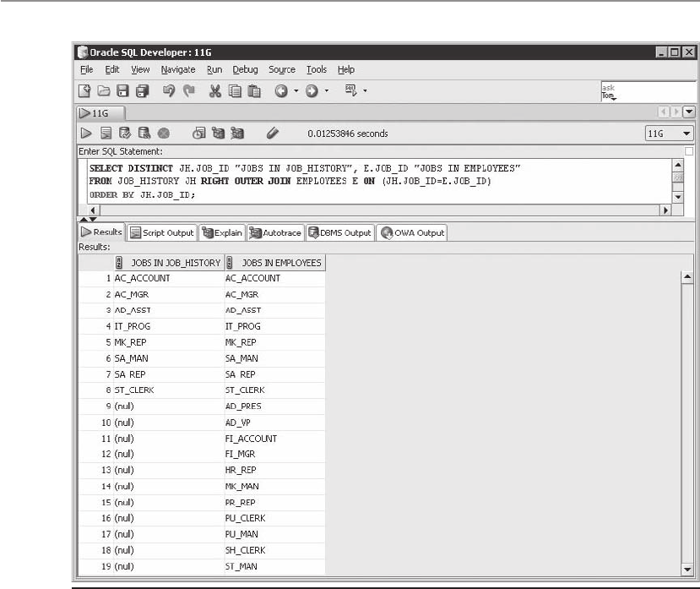Viewport: 700px width, 589px height.
Task: Click the Open folder toolbar icon
Action: (104, 91)
